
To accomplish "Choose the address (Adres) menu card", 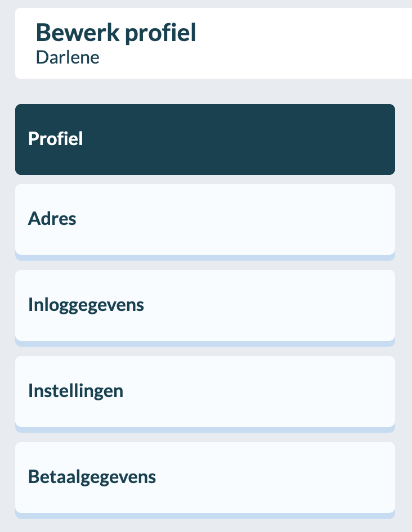I will click(x=205, y=219).
